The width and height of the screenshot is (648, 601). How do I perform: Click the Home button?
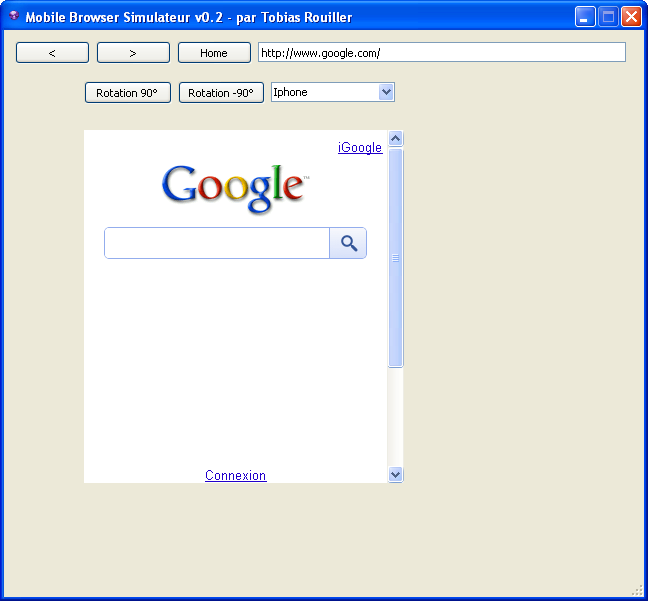pyautogui.click(x=214, y=52)
